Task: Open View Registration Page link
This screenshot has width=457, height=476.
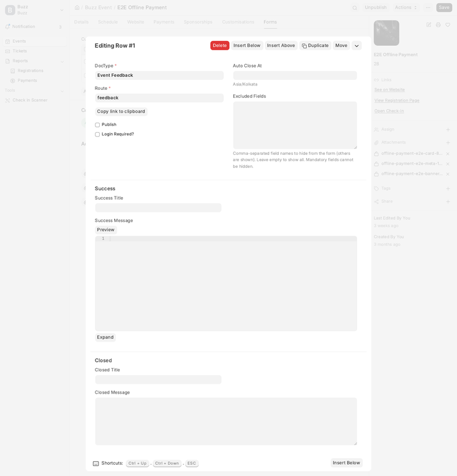Action: tap(397, 100)
